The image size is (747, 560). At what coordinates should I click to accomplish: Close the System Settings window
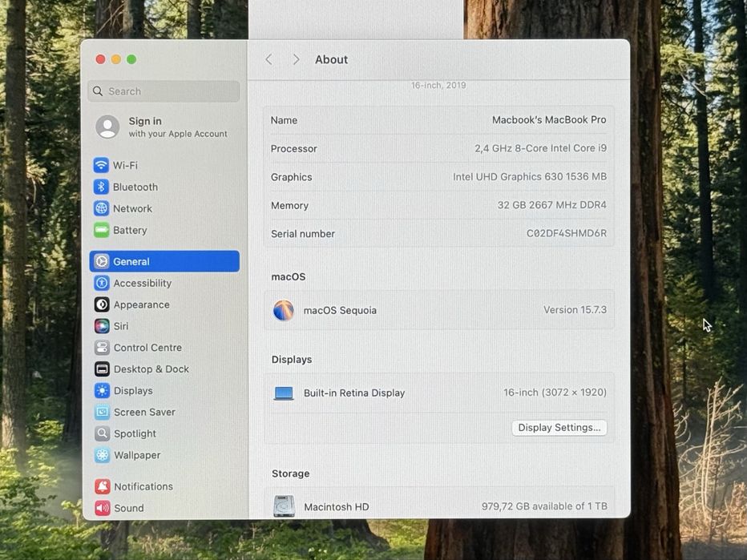[100, 59]
